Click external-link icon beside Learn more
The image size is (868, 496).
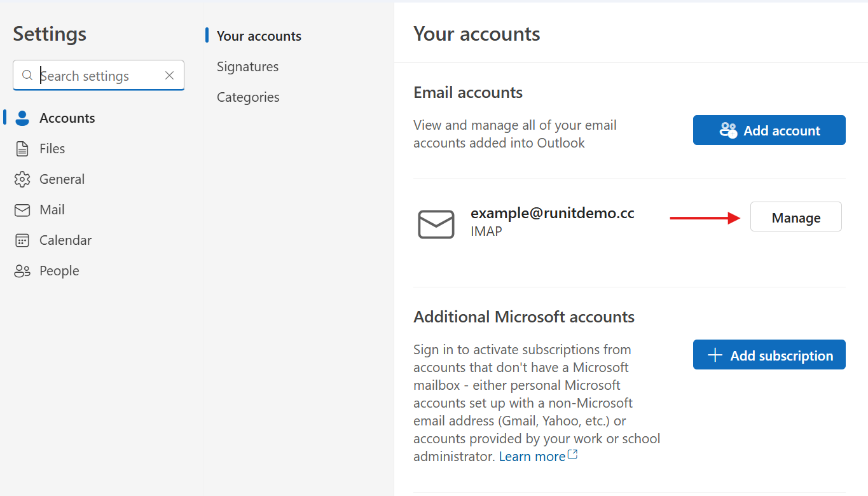(573, 455)
